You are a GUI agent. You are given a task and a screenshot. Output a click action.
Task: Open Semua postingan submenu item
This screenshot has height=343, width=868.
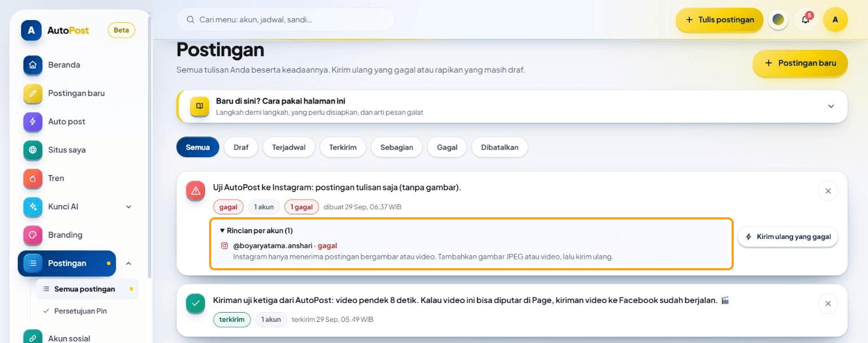(87, 289)
